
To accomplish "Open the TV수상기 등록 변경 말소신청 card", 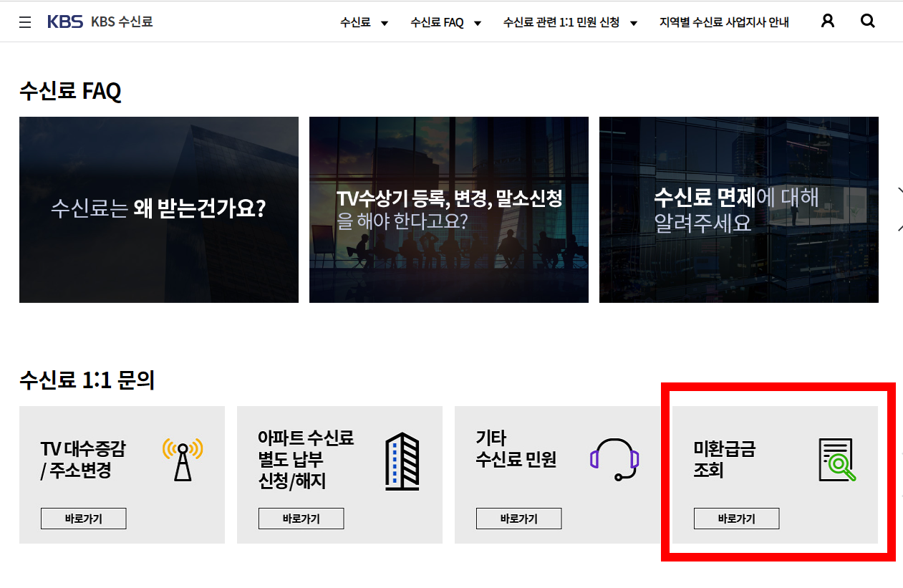I will click(448, 209).
